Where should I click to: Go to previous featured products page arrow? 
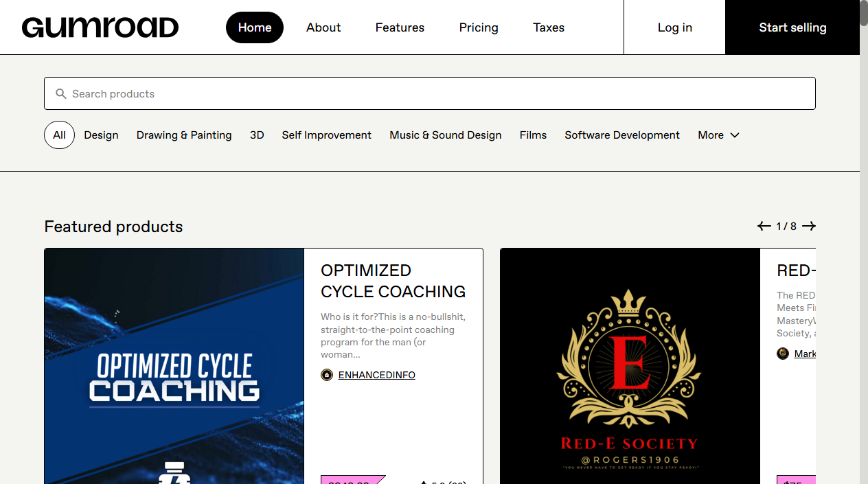764,226
